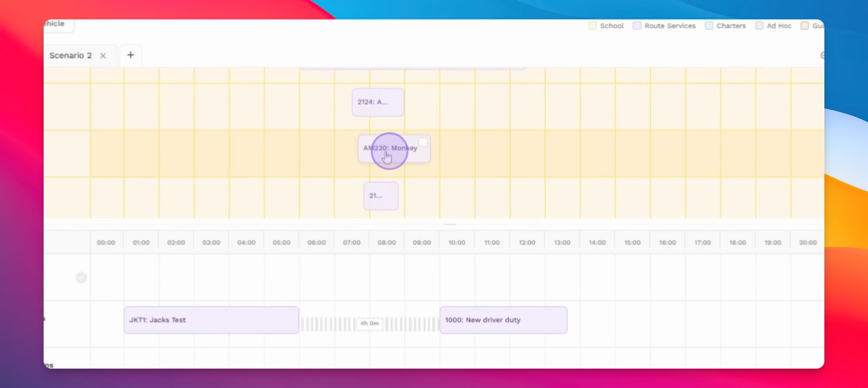868x388 pixels.
Task: Click the 02:00 time label
Action: [176, 242]
